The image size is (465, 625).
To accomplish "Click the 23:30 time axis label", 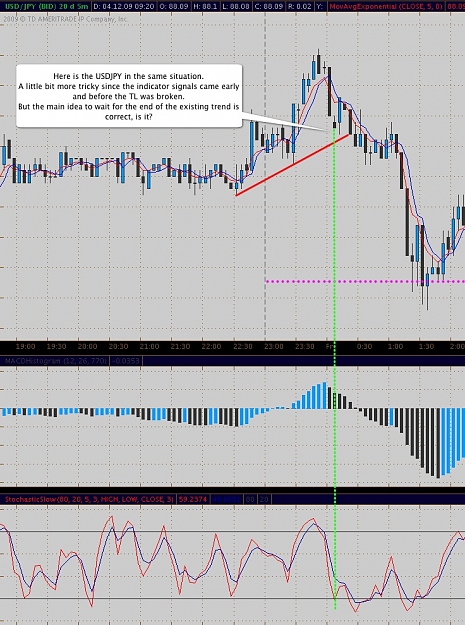I will (x=305, y=346).
